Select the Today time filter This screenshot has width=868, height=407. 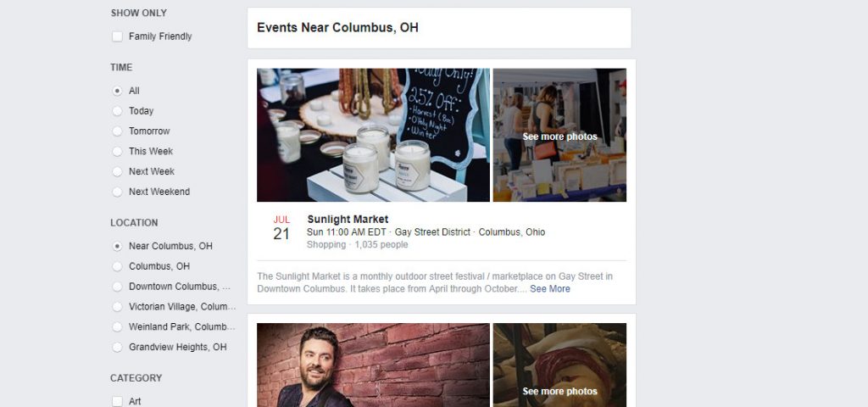click(117, 111)
